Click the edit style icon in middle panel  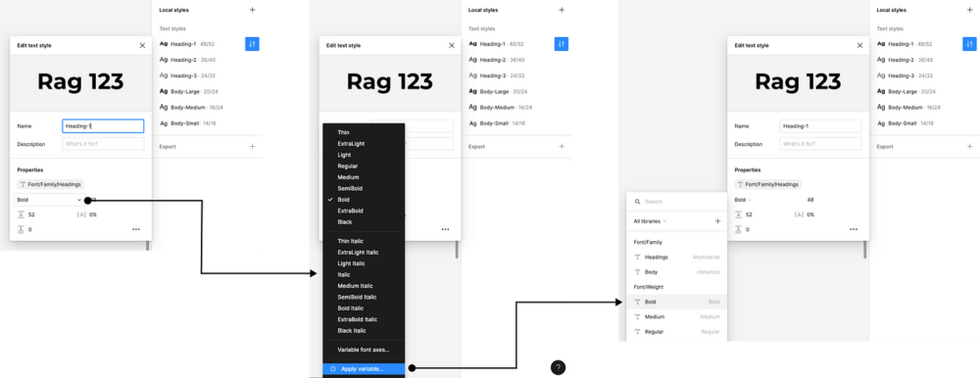[x=562, y=44]
